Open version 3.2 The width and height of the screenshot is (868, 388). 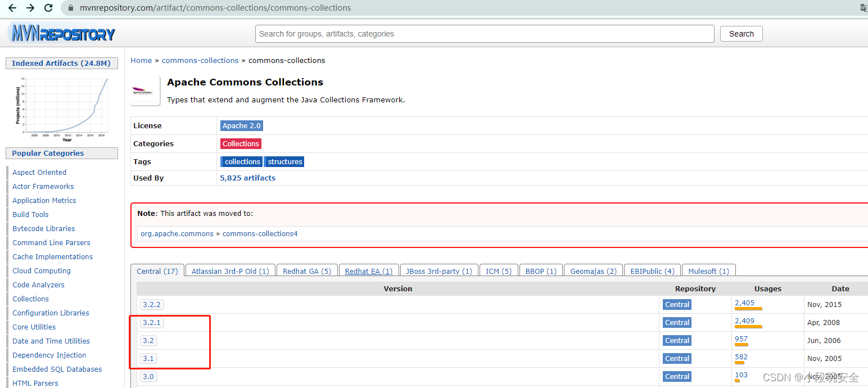(x=148, y=340)
